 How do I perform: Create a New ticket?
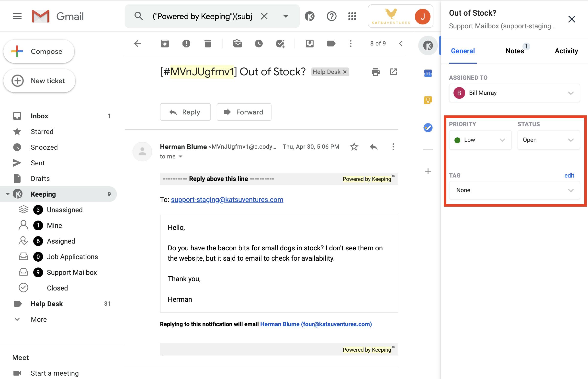pyautogui.click(x=39, y=81)
